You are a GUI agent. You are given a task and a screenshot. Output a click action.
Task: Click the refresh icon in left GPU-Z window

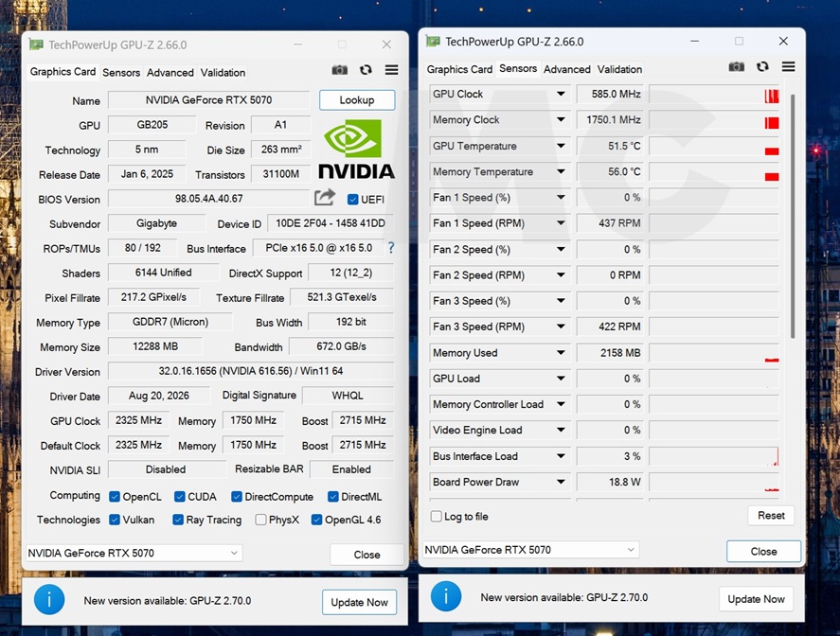[366, 70]
